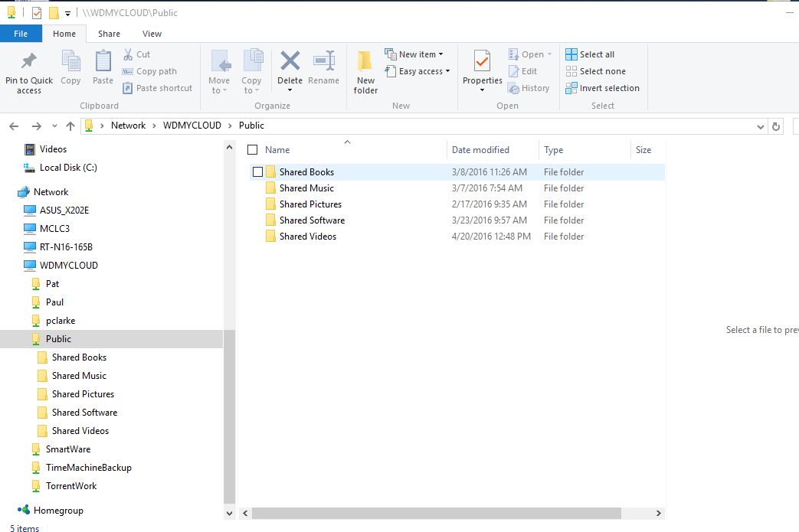The image size is (799, 532).
Task: Go up one folder level arrow
Action: 70,126
